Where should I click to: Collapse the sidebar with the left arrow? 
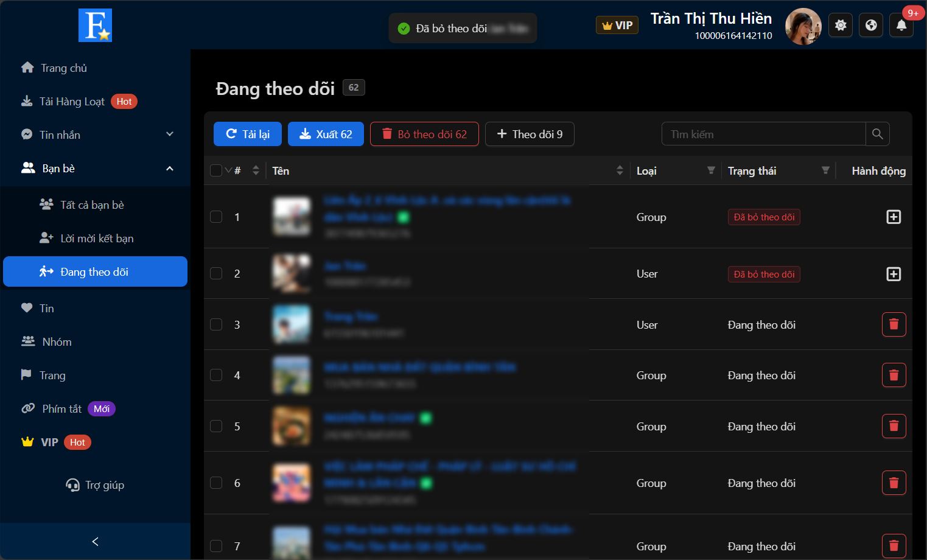click(x=95, y=541)
